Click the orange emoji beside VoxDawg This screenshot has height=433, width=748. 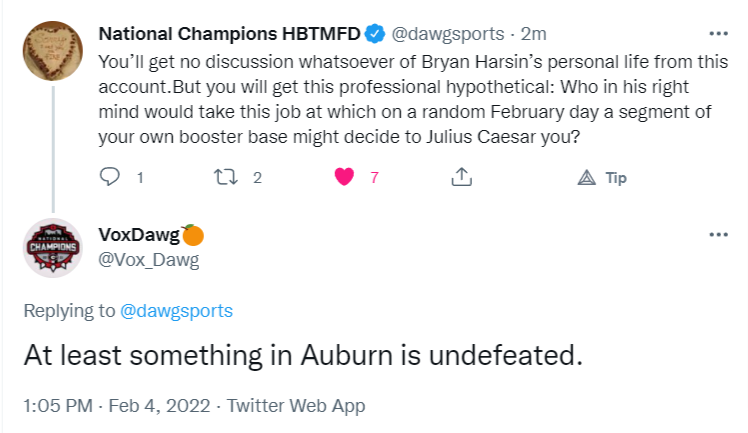click(x=193, y=235)
